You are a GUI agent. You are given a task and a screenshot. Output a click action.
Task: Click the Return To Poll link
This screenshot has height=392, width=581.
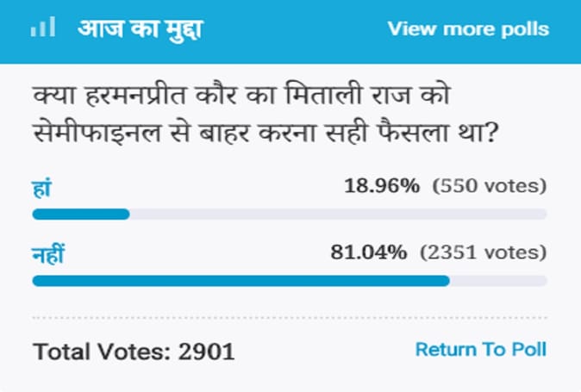point(480,350)
